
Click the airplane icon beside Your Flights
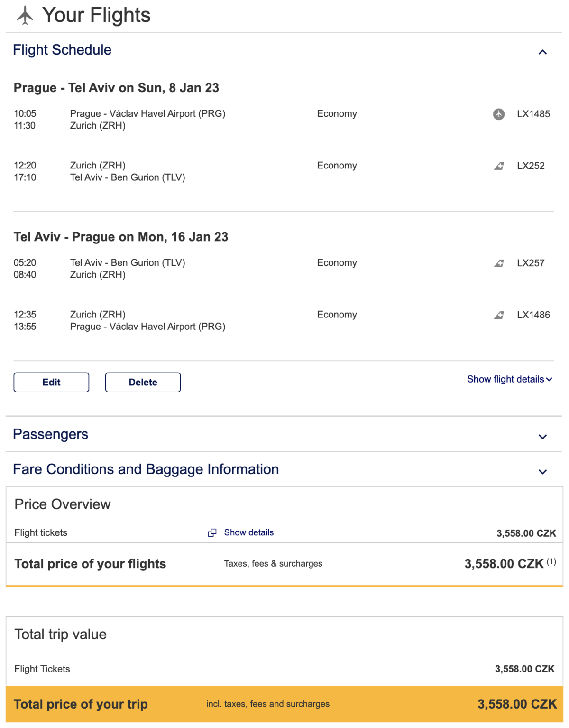[25, 15]
